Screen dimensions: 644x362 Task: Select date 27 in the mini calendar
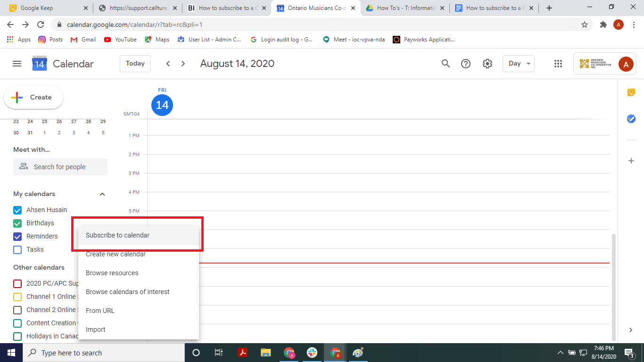pos(74,122)
